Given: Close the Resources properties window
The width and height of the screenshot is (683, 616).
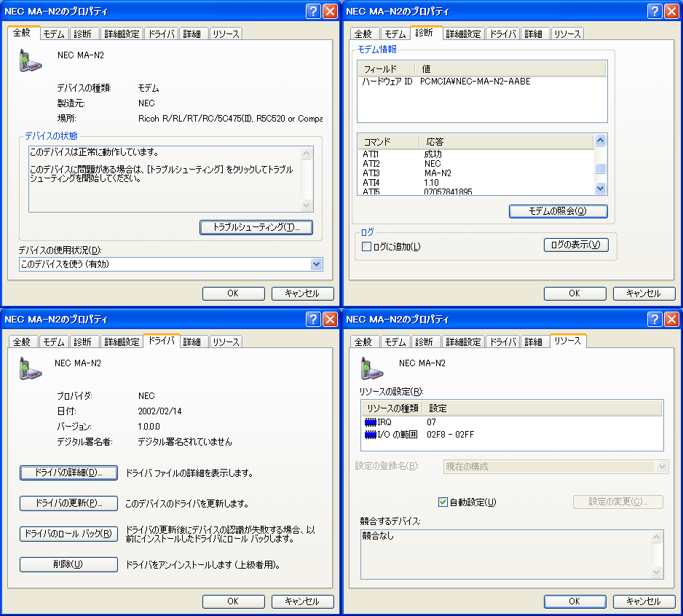Looking at the screenshot, I should [x=671, y=319].
